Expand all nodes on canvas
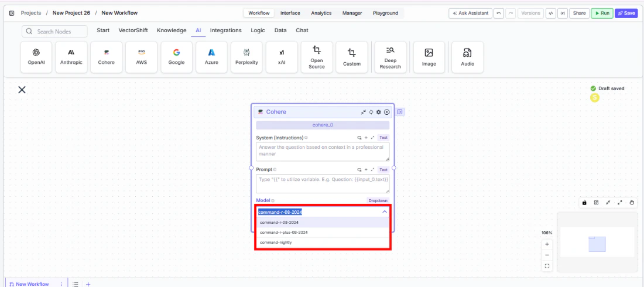The image size is (644, 287). click(x=620, y=203)
